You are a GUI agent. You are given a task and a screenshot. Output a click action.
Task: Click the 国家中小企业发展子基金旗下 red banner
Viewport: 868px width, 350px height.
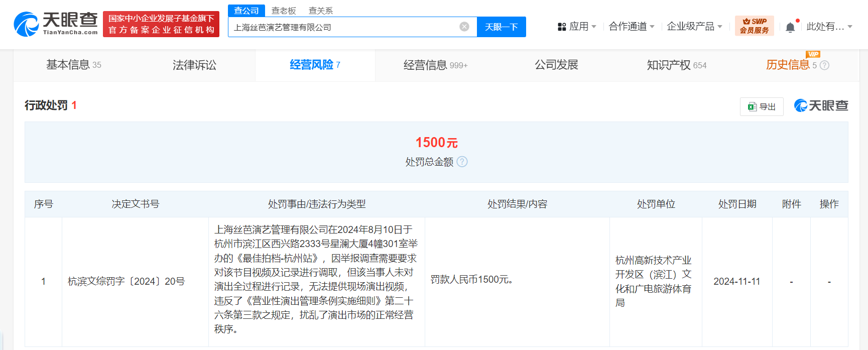point(161,24)
